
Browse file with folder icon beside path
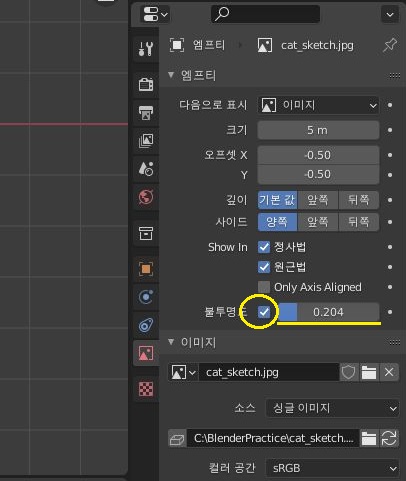click(x=369, y=438)
